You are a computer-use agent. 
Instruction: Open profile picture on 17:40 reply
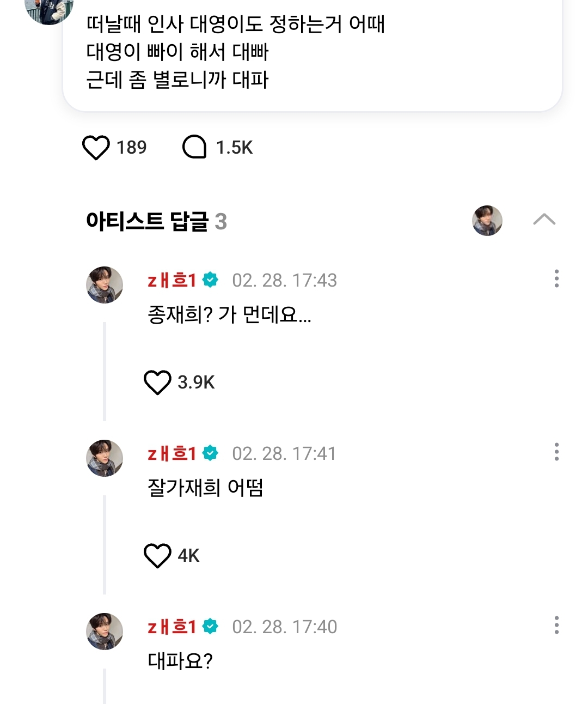click(x=105, y=632)
